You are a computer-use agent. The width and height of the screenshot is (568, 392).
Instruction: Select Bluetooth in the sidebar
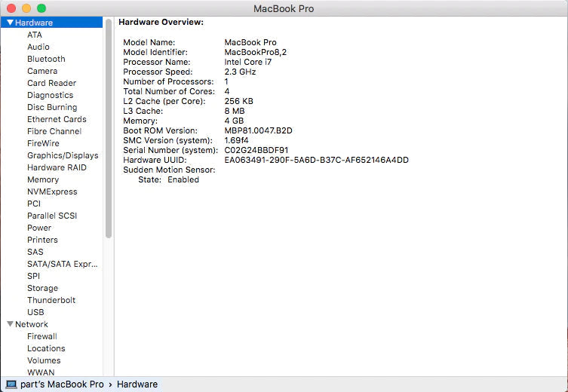pos(46,59)
